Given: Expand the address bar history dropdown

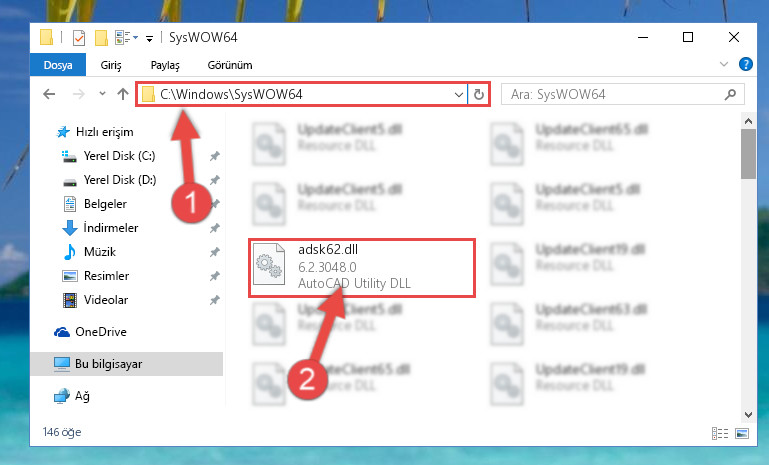Looking at the screenshot, I should click(459, 94).
